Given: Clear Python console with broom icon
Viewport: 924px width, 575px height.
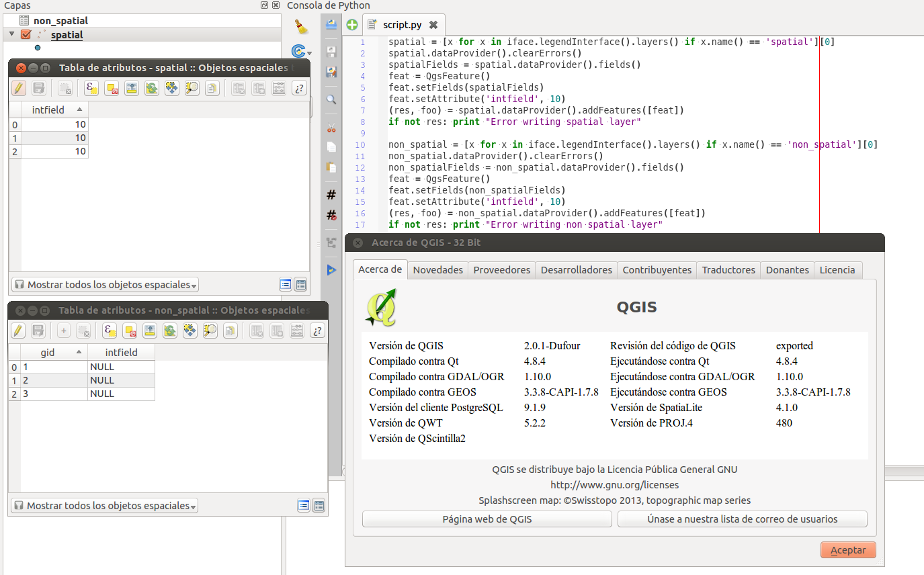Looking at the screenshot, I should (301, 27).
